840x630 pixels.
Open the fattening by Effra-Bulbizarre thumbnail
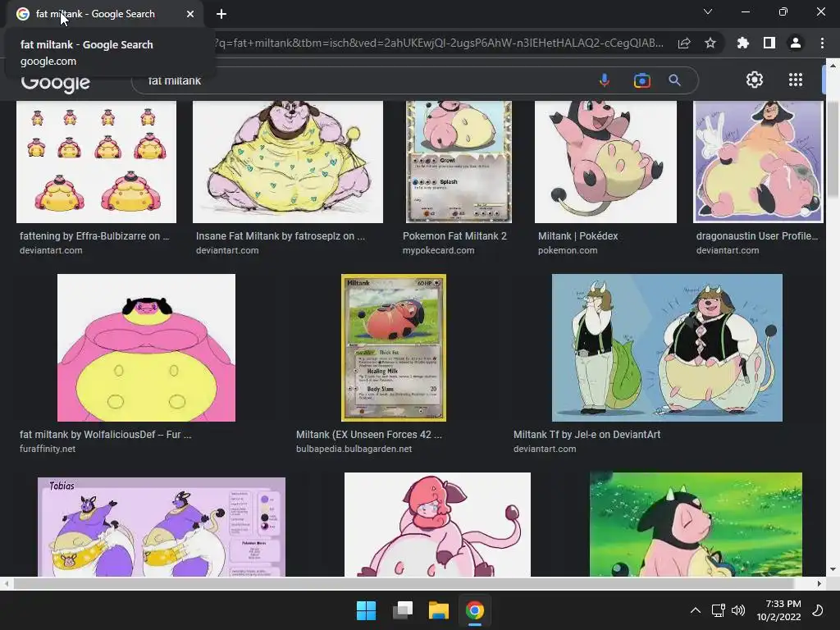click(97, 162)
